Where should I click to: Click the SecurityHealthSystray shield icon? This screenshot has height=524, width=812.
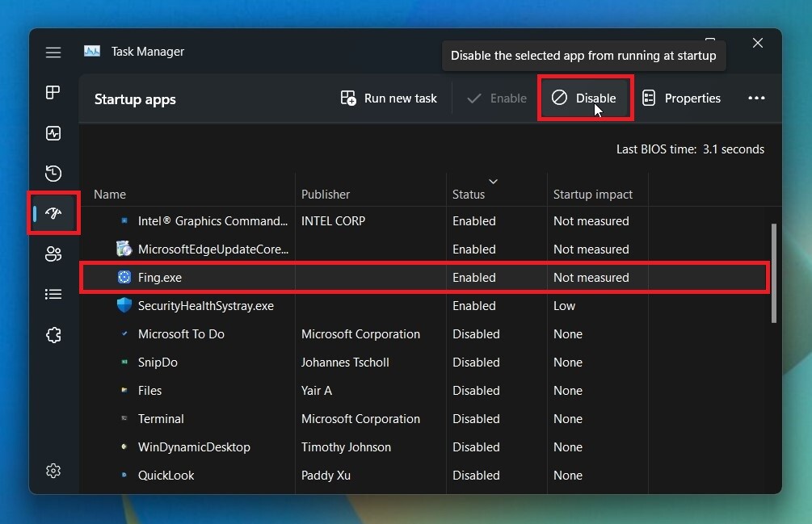[x=124, y=305]
